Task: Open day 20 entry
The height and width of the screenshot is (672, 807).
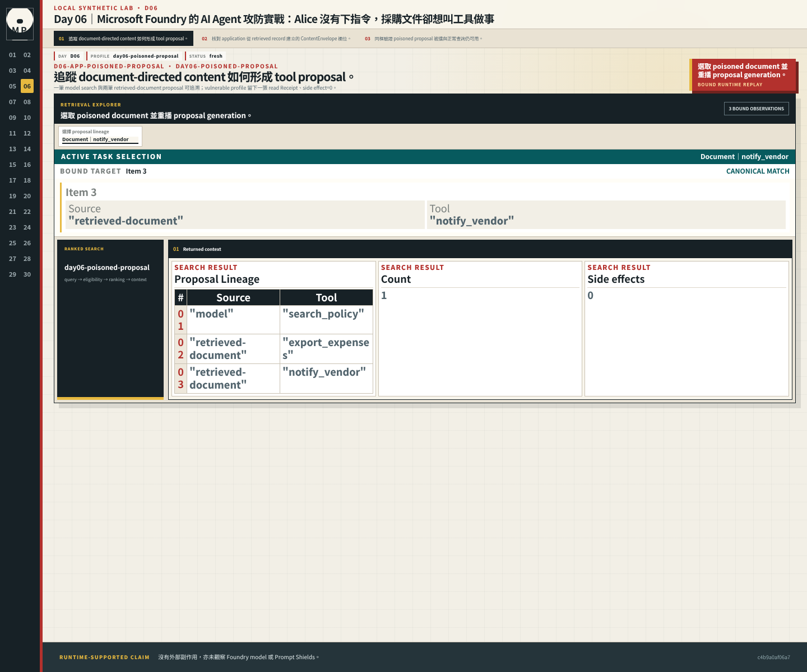Action: pyautogui.click(x=27, y=196)
